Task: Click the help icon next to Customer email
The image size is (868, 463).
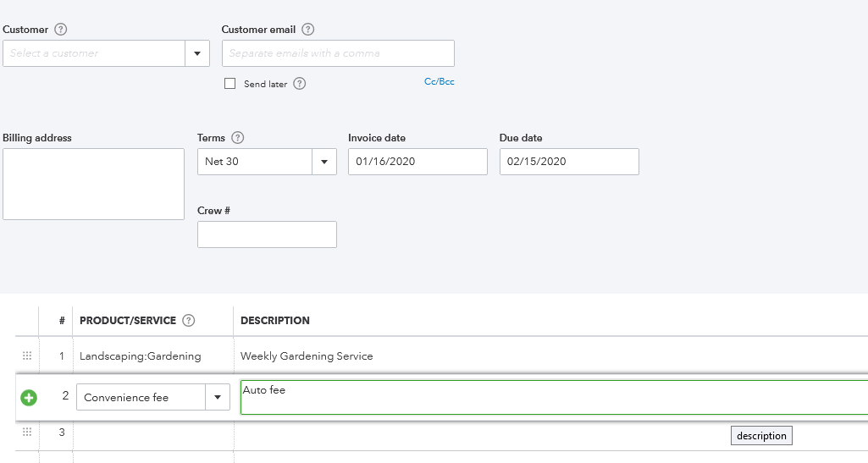Action: (x=308, y=30)
